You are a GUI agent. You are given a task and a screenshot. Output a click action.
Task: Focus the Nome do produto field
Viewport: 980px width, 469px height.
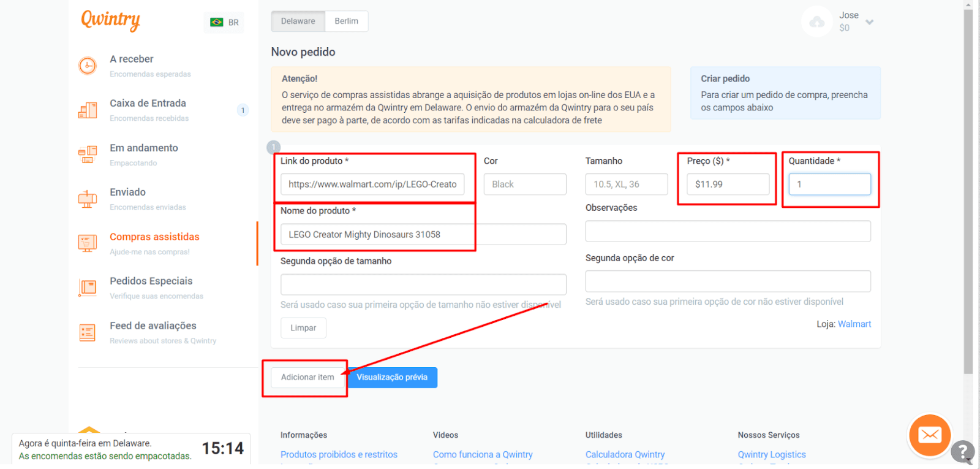[423, 234]
